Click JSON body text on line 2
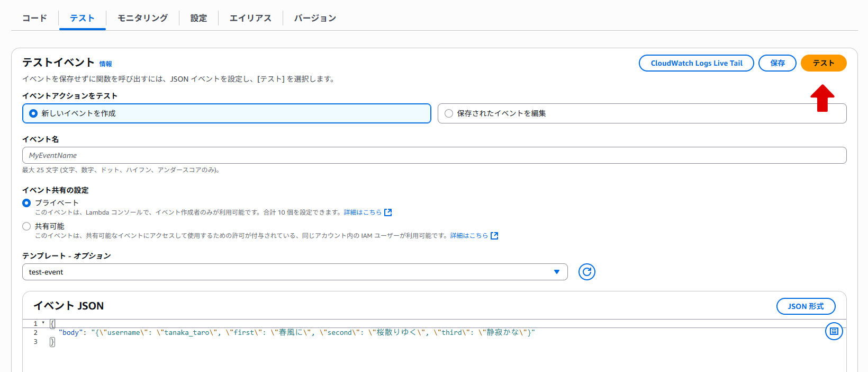 [297, 333]
